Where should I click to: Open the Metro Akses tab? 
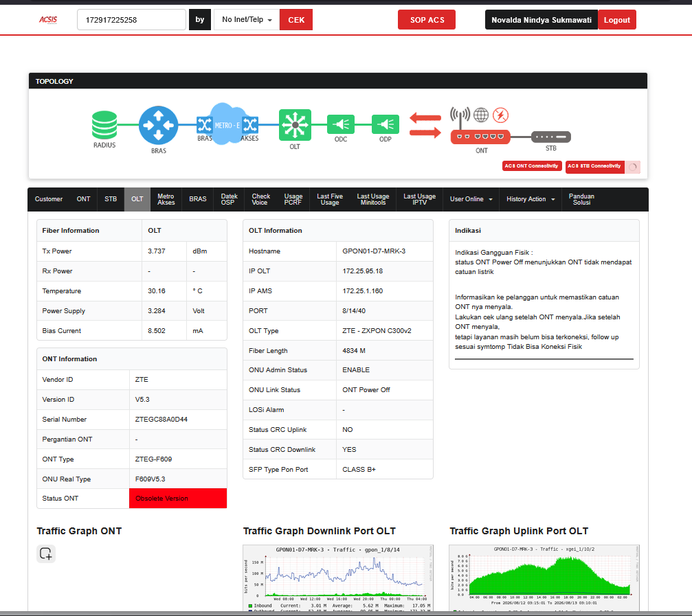point(166,199)
